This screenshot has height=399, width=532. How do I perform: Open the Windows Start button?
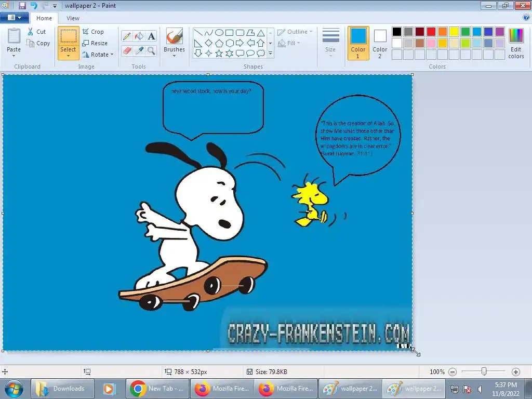coord(14,389)
